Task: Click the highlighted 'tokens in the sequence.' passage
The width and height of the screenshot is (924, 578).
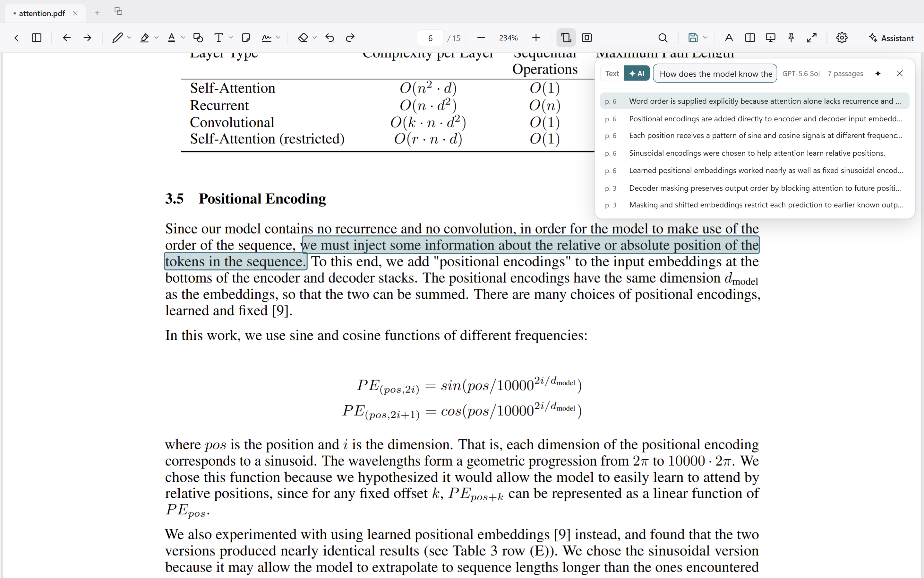Action: (235, 261)
